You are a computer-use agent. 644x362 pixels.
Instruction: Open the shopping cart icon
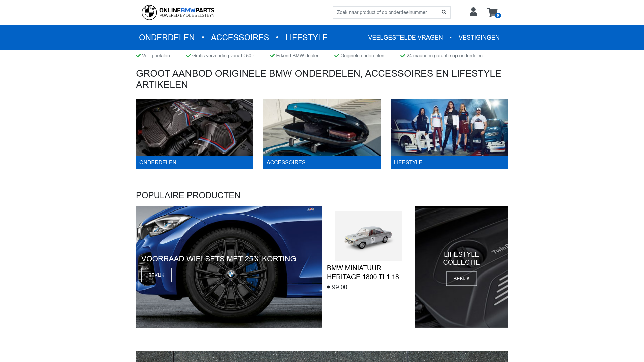pos(492,13)
